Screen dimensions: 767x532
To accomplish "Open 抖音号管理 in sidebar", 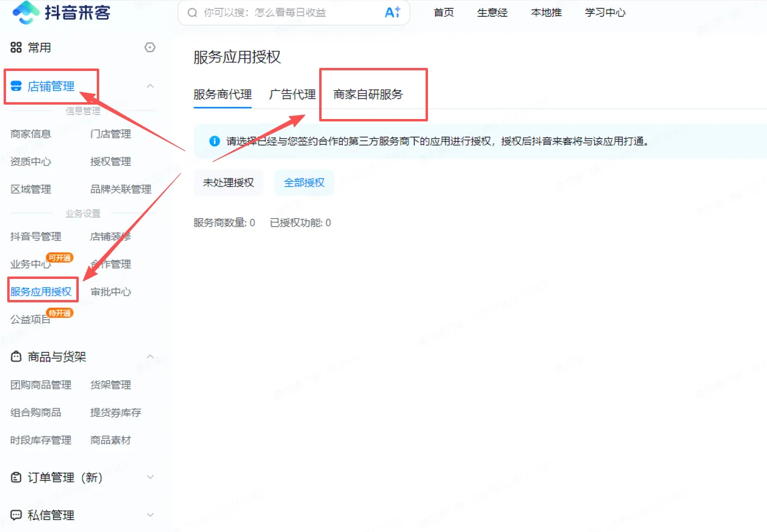I will (35, 237).
